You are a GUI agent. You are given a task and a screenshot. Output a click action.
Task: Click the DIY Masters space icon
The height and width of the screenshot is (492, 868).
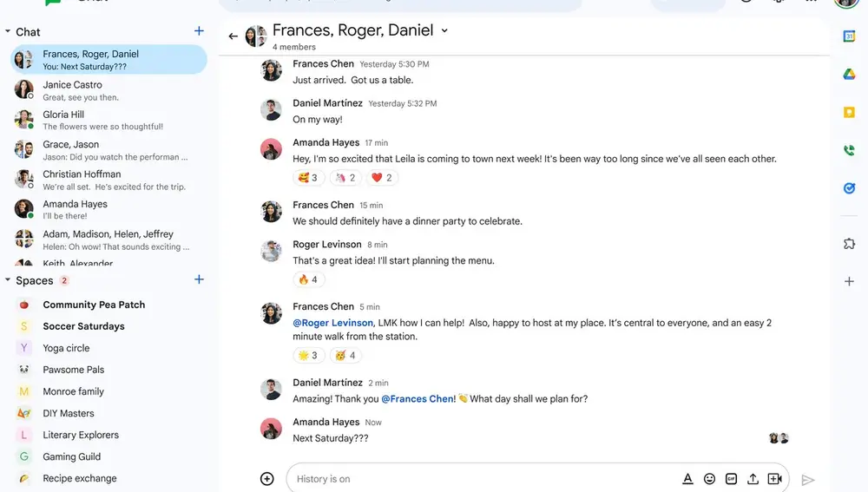[23, 413]
